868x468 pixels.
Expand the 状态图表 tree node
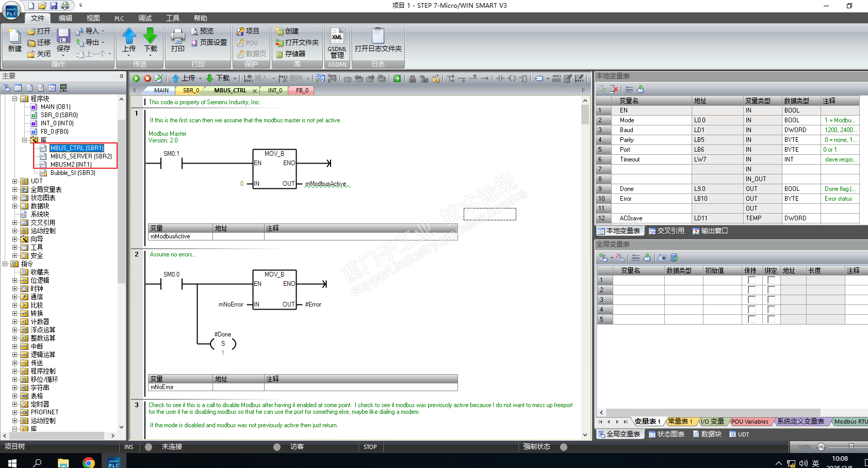point(15,198)
